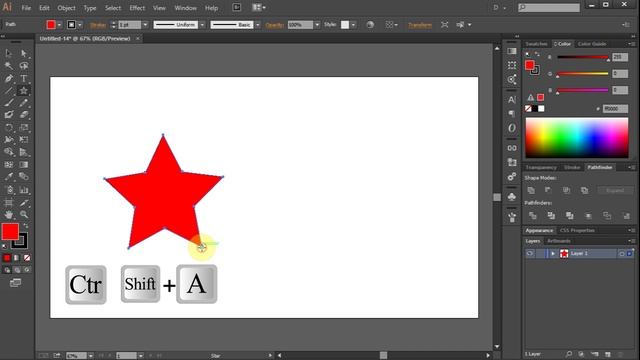Pick the Magic Wand tool
The image size is (640, 360).
pyautogui.click(x=9, y=66)
